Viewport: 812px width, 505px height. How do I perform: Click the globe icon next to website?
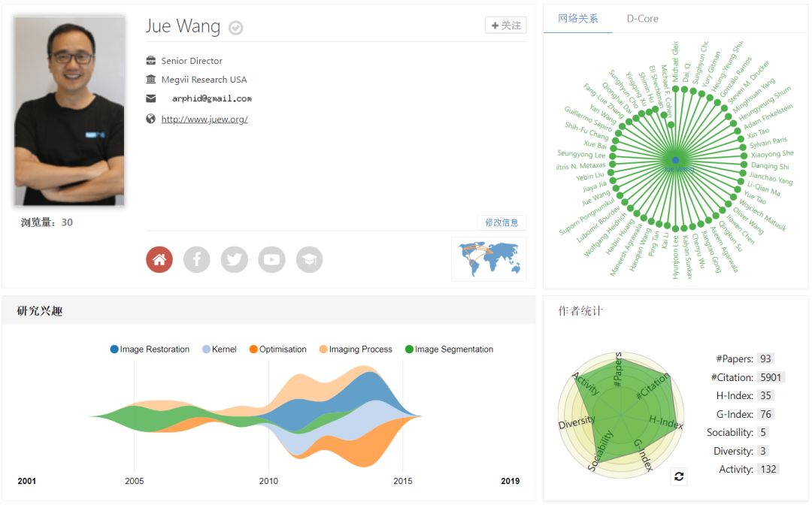[151, 119]
